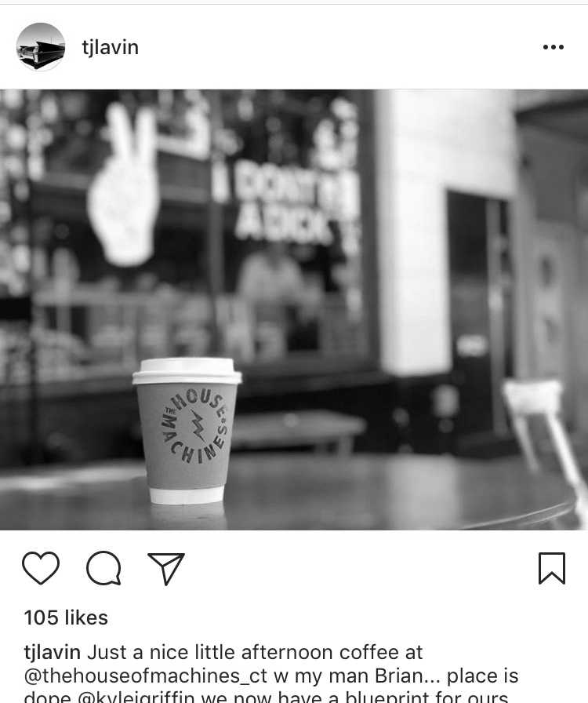Screen dimensions: 588x703
Task: Like the post with the heart icon
Action: [x=41, y=567]
